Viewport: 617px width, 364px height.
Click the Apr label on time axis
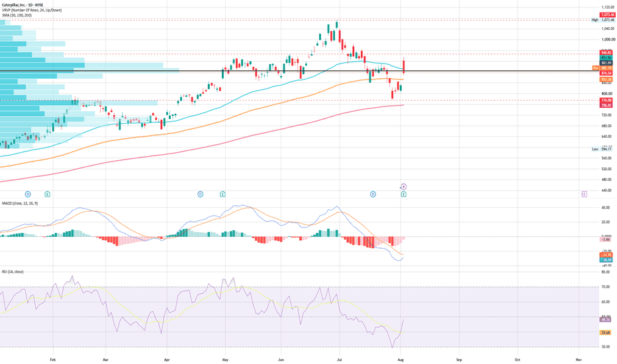(166, 359)
